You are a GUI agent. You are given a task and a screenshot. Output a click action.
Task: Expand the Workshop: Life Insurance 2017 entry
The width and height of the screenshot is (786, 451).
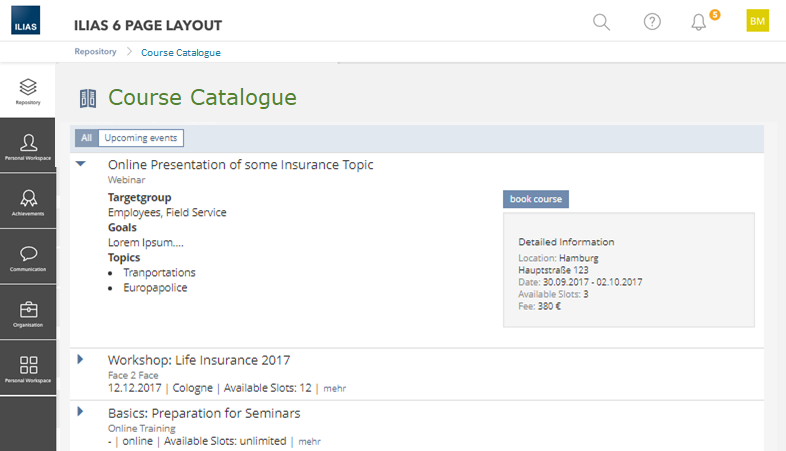(x=80, y=359)
